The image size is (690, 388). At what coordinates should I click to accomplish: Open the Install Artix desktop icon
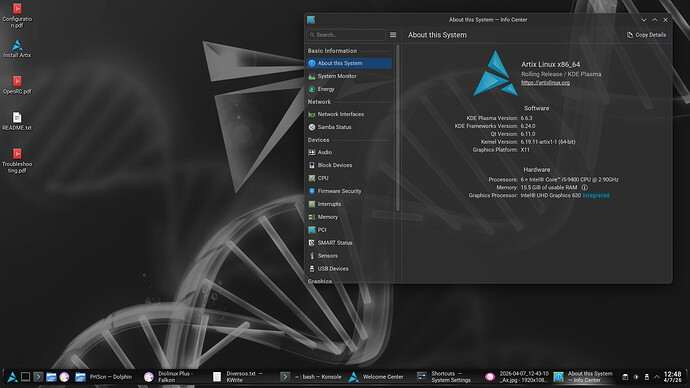(17, 48)
